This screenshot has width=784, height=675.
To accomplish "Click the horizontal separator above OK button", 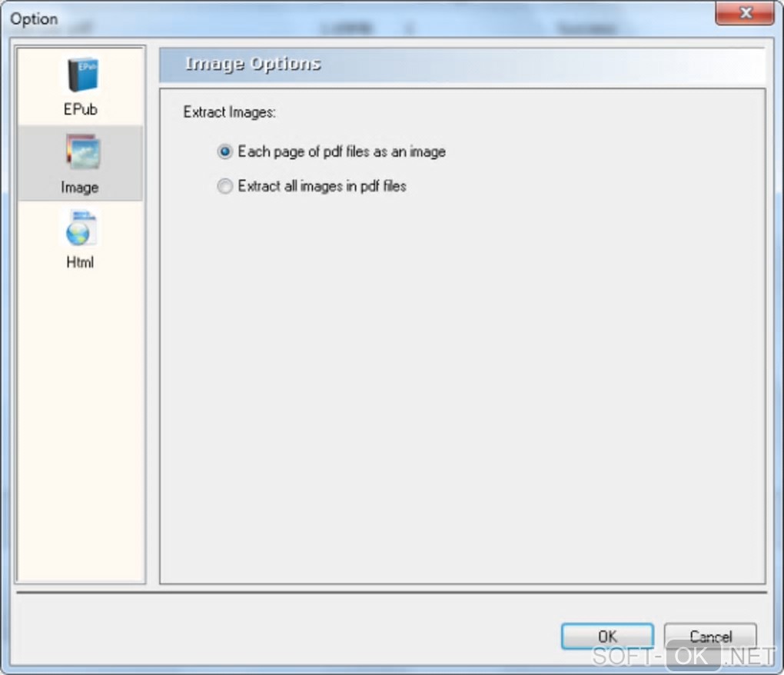I will pos(391,593).
